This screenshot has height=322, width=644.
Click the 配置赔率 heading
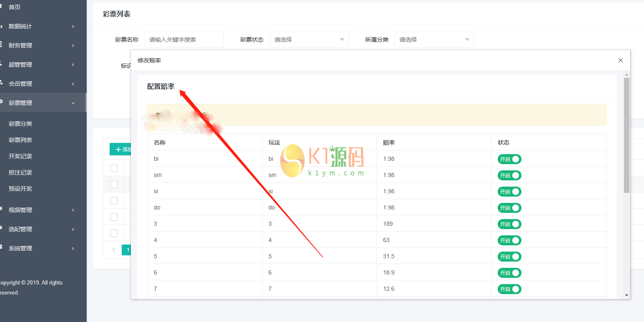[x=161, y=86]
